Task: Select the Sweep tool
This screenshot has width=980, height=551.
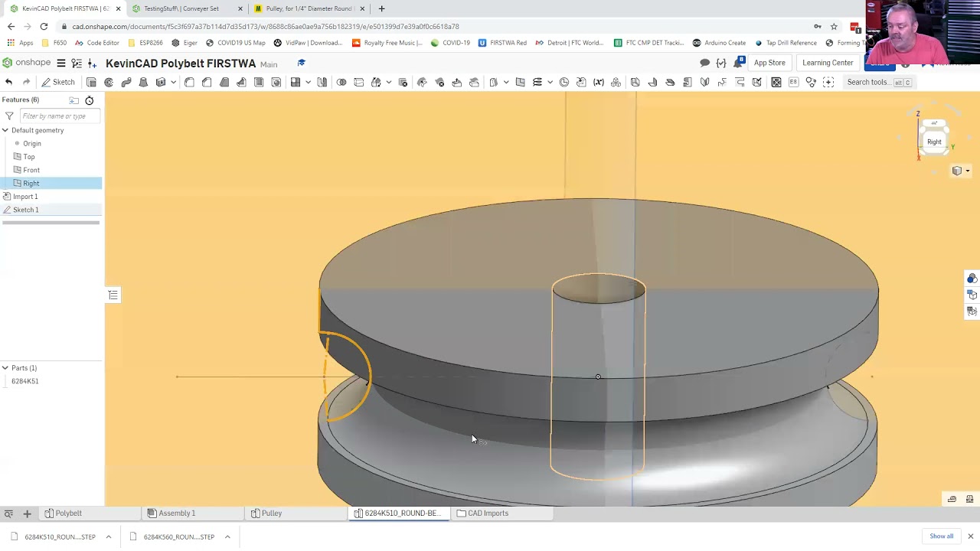Action: coord(126,82)
